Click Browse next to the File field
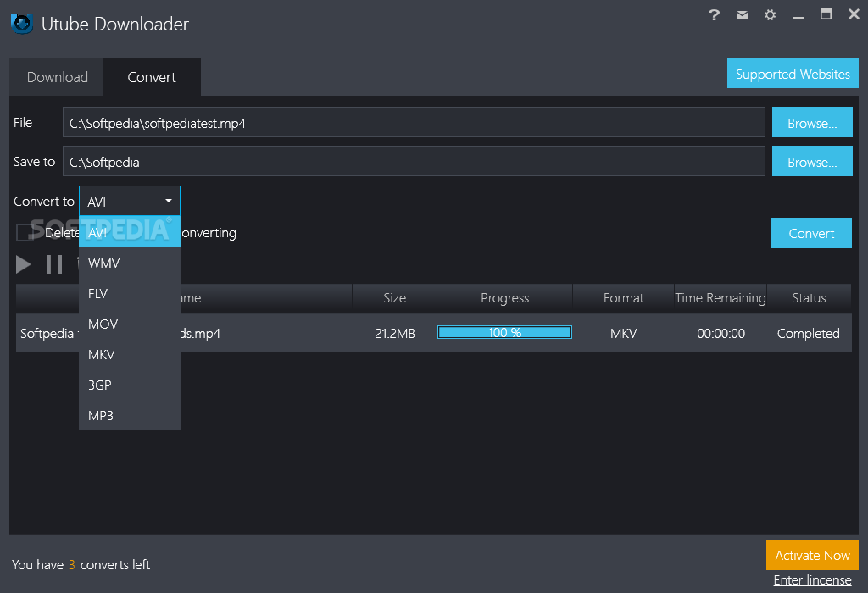The height and width of the screenshot is (593, 868). (812, 123)
